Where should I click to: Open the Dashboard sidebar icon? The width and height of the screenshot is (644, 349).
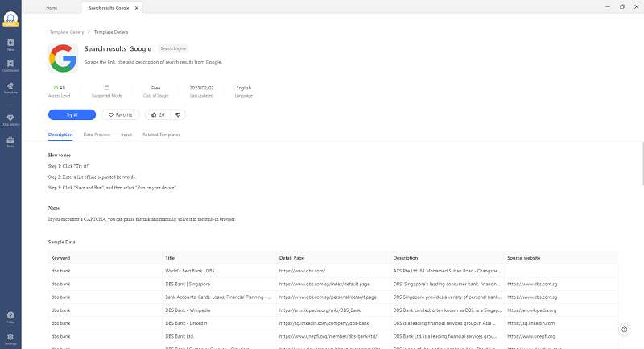click(x=10, y=66)
